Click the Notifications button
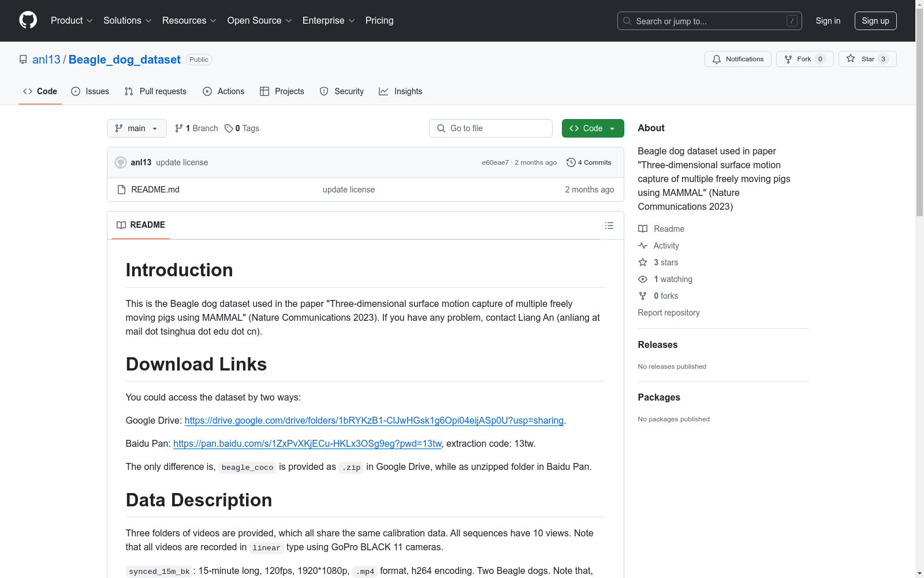The image size is (924, 578). point(738,59)
